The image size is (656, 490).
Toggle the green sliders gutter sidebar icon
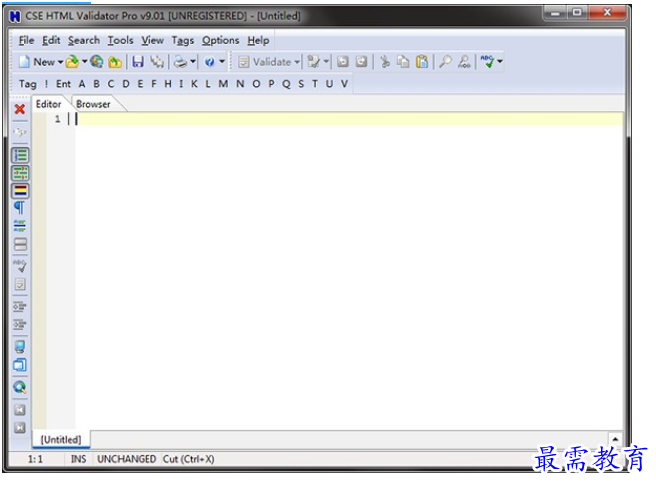coord(20,173)
